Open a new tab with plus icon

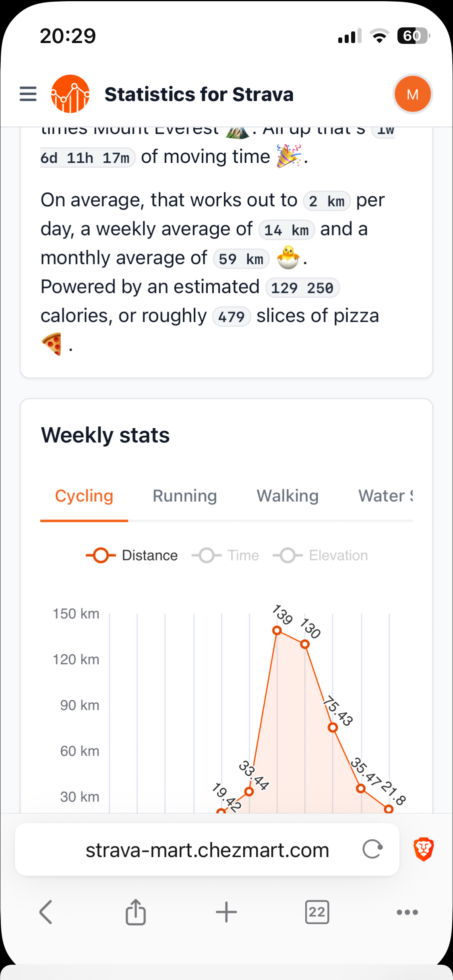pyautogui.click(x=226, y=912)
